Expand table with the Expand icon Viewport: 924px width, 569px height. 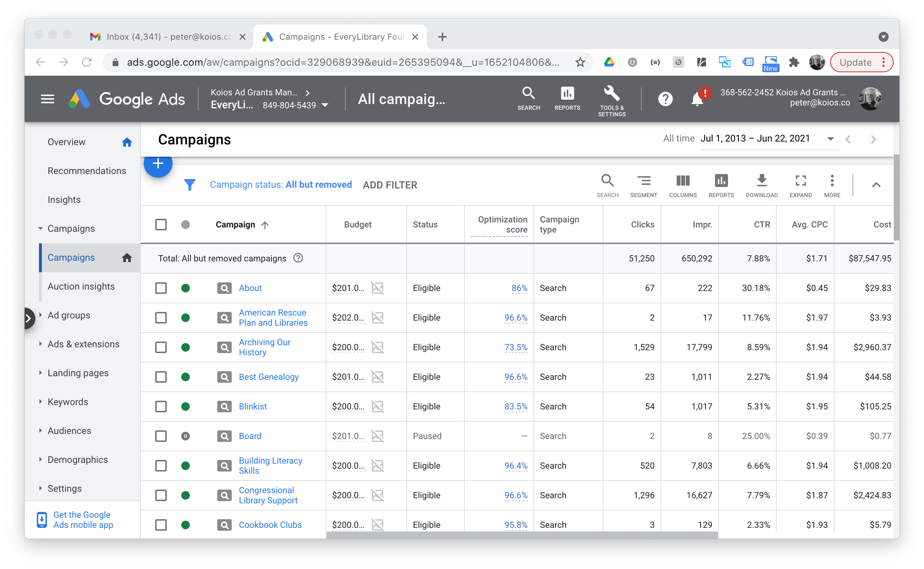(800, 181)
